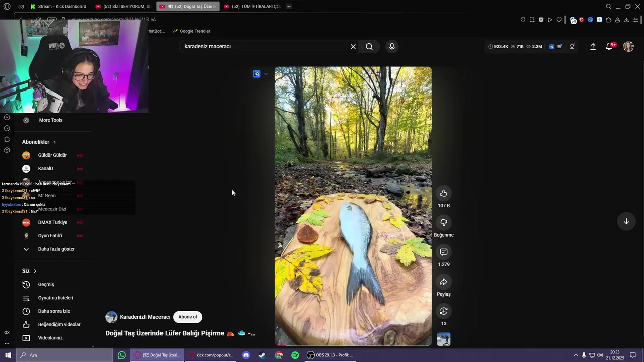Search tabs with top-right magnifier icon

click(608, 6)
